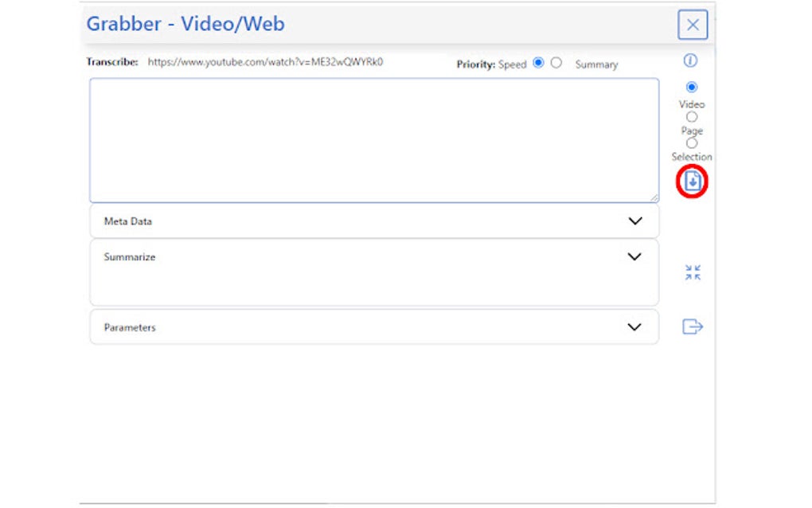Close the Grabber dialog with the X

click(x=692, y=25)
